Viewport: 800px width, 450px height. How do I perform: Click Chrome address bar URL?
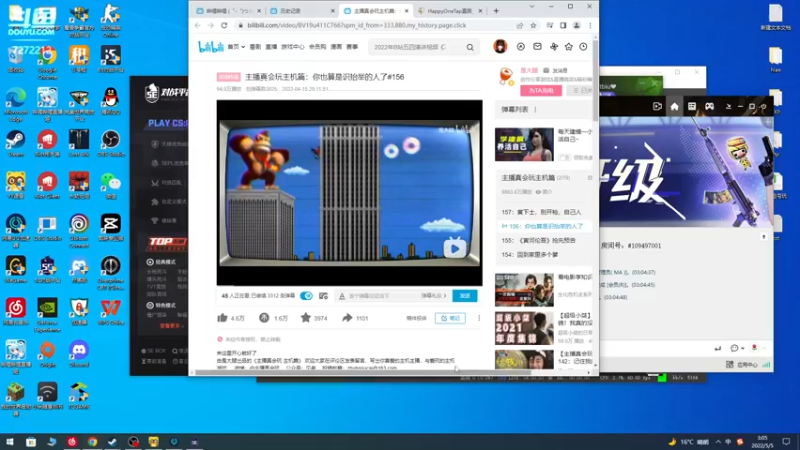(x=357, y=25)
